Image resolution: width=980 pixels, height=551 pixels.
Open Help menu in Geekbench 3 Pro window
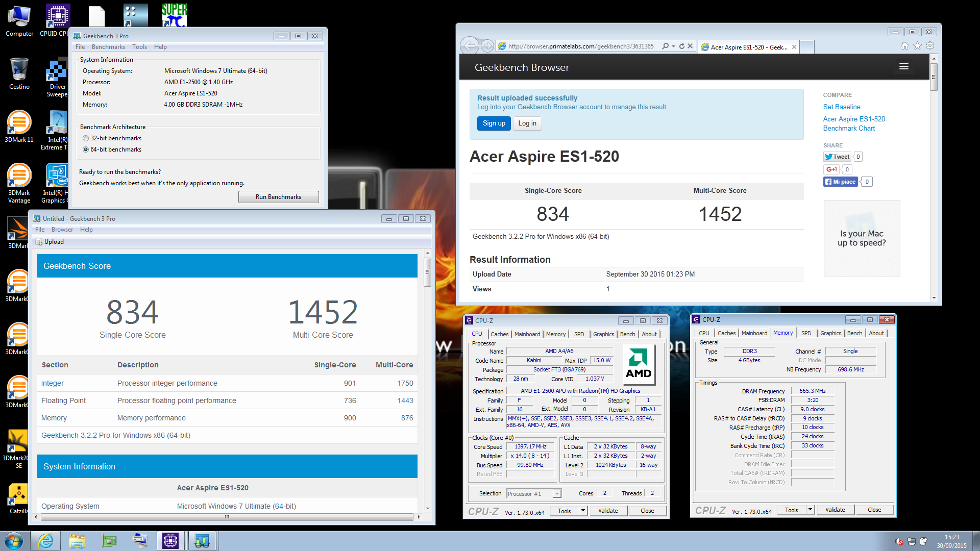coord(160,47)
